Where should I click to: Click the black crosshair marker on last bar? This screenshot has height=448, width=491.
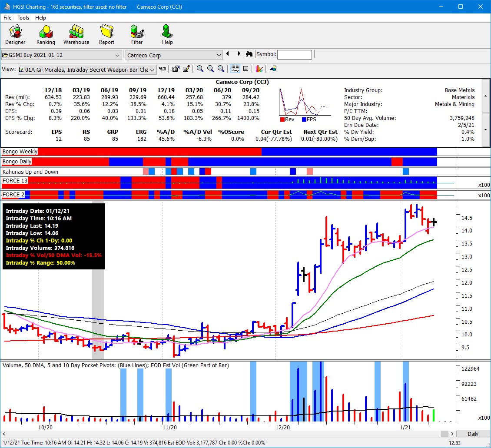(434, 222)
